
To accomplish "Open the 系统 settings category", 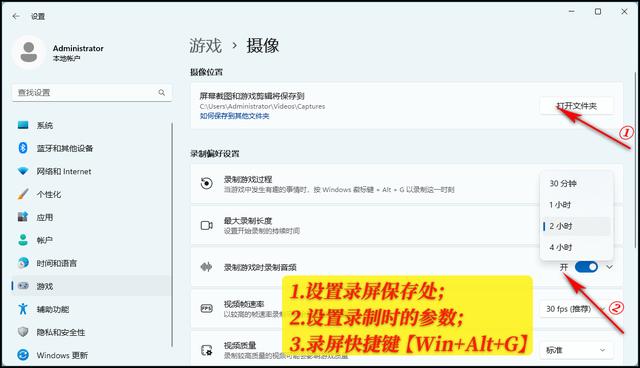I will [92, 125].
